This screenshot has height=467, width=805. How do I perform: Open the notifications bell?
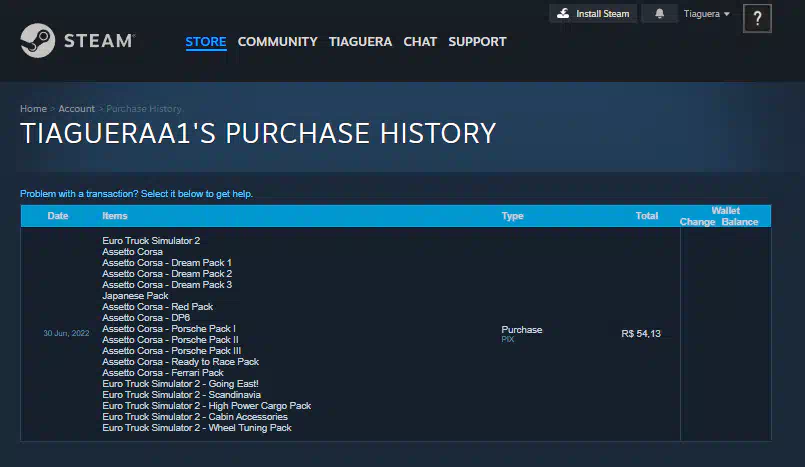(x=659, y=14)
